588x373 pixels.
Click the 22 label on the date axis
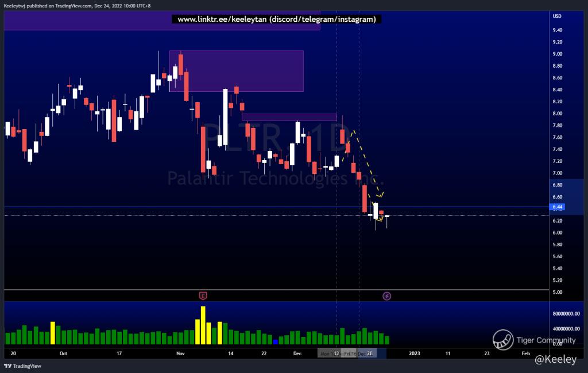click(264, 353)
